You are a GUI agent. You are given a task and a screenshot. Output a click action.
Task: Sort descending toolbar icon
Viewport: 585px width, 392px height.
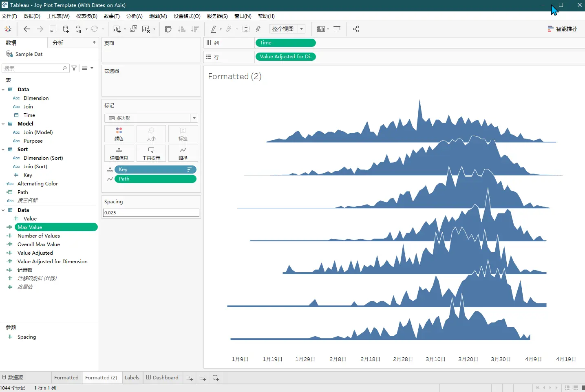tap(195, 29)
